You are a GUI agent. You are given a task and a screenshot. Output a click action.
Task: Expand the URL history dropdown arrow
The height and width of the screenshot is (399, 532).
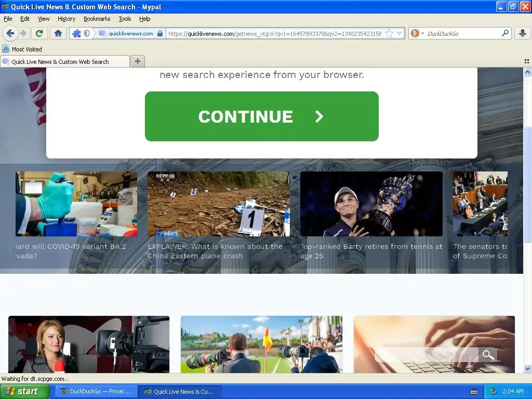400,33
